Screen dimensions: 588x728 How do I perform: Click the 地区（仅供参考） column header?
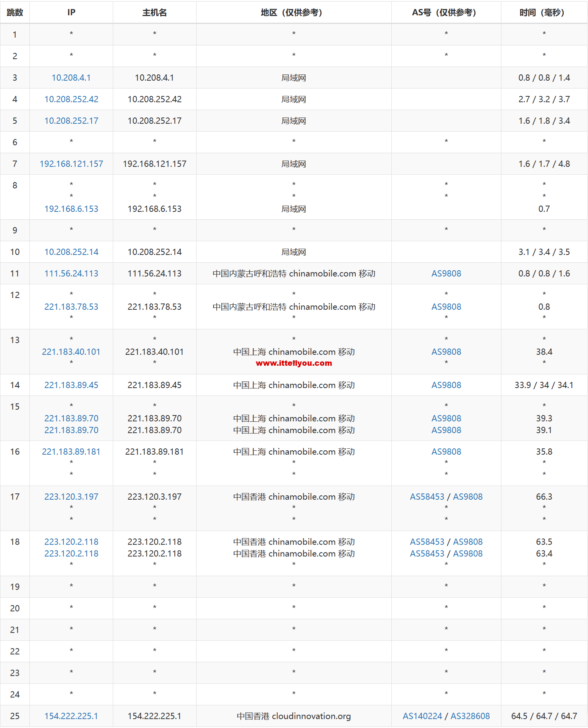click(x=294, y=13)
